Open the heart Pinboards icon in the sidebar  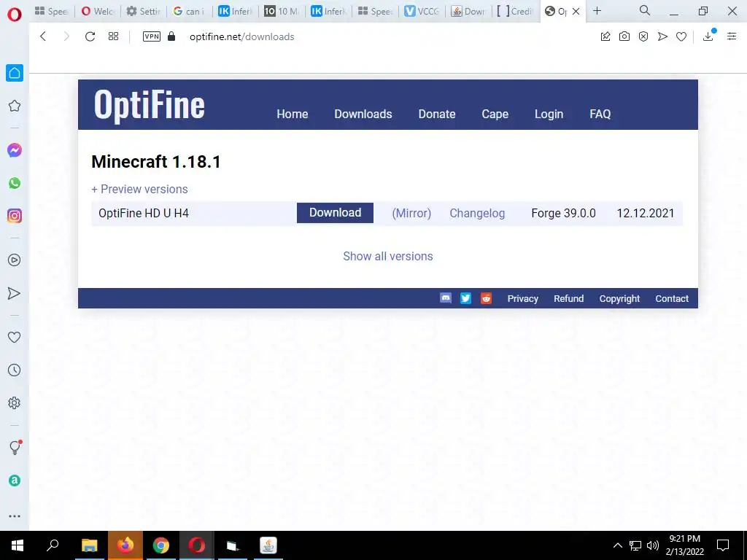[x=15, y=337]
